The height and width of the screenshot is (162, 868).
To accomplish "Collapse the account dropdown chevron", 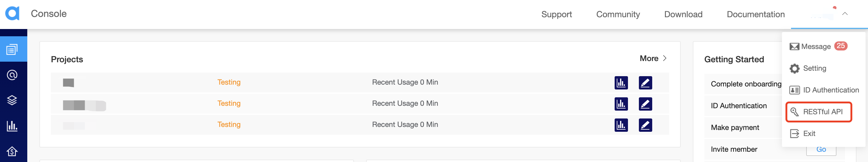I will (x=845, y=14).
